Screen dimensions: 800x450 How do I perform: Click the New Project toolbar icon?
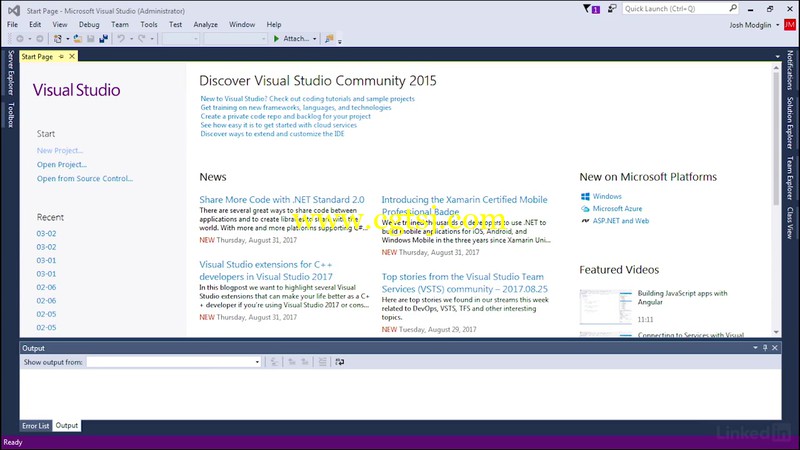point(58,39)
